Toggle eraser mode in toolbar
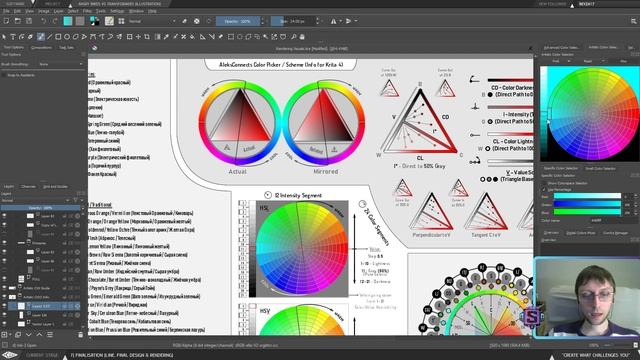The image size is (640, 360). click(x=185, y=21)
